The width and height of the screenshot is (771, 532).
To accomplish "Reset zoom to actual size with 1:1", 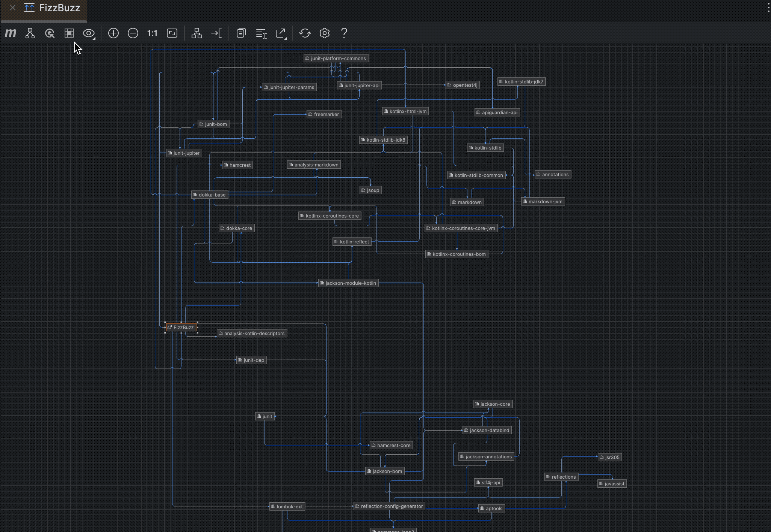I will (152, 33).
